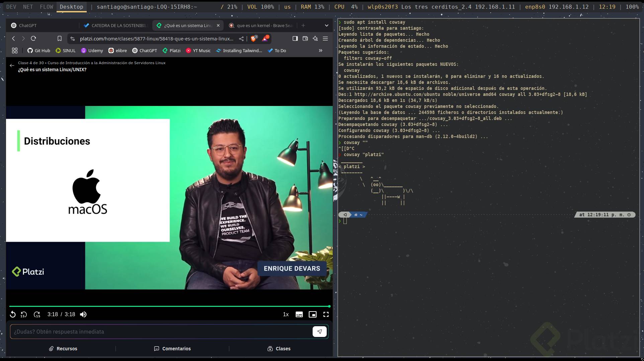Viewport: 644px width, 361px height.
Task: Skip forward 15 seconds in the video
Action: (x=37, y=315)
